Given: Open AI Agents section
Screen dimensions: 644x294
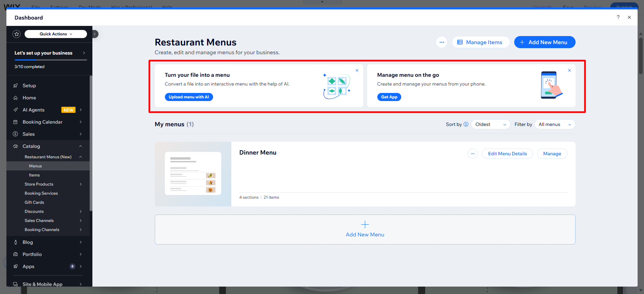Looking at the screenshot, I should click(48, 110).
